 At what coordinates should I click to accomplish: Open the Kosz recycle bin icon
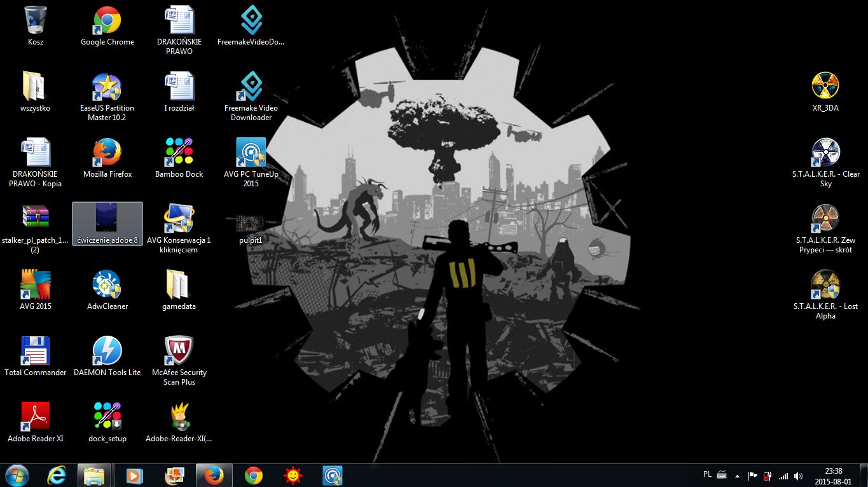pos(36,27)
